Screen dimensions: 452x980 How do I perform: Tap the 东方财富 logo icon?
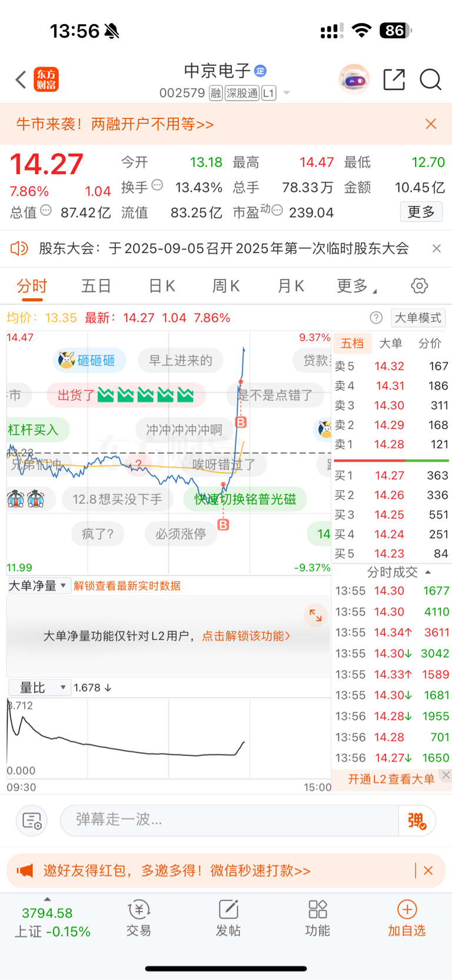[x=46, y=79]
